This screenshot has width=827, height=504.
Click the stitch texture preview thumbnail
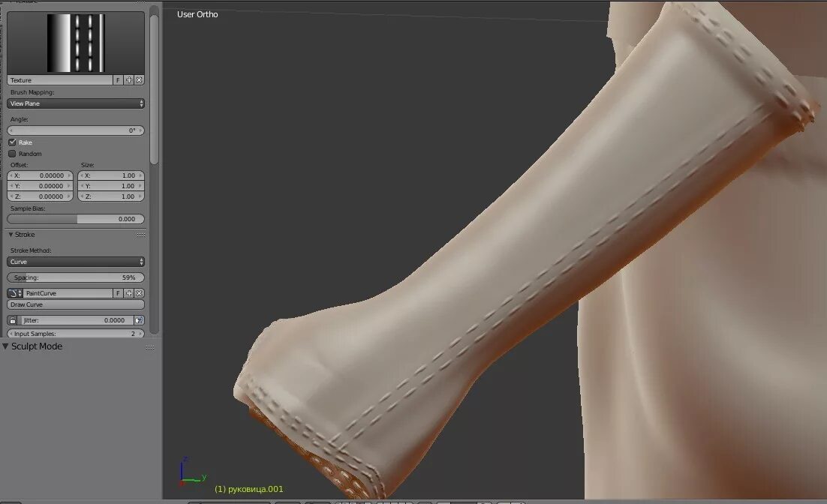[x=76, y=43]
